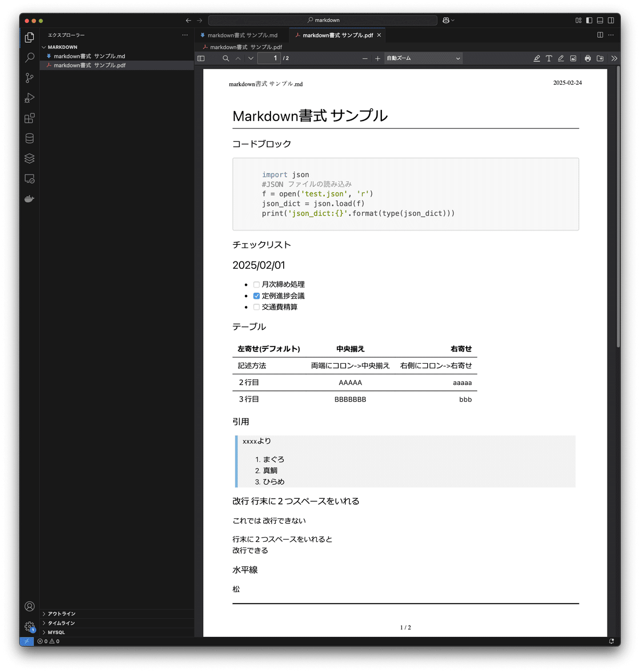Open the add image stamp tool
This screenshot has width=640, height=672.
pos(573,59)
